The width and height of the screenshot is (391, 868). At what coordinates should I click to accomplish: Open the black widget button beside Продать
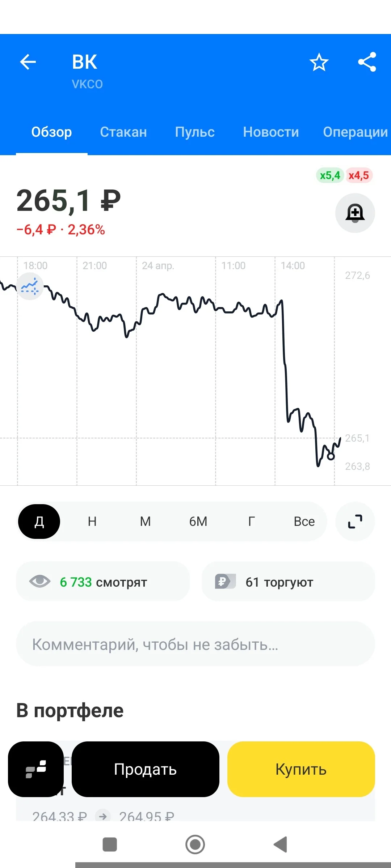[x=36, y=769]
